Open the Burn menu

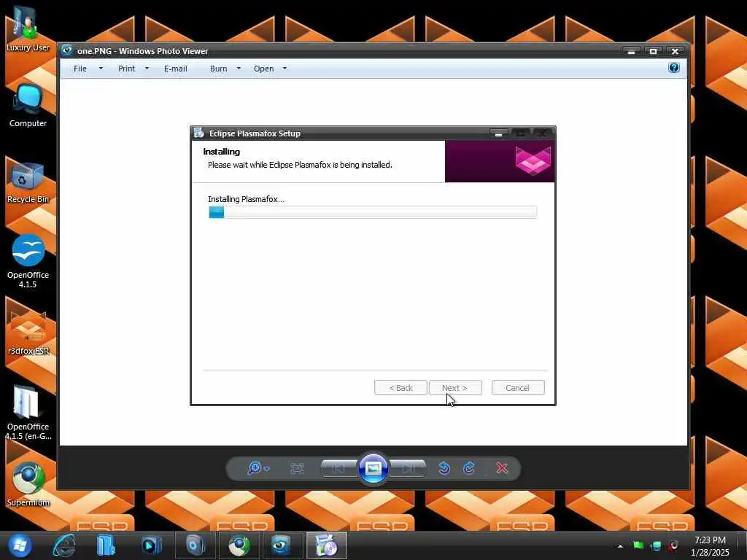pos(218,69)
